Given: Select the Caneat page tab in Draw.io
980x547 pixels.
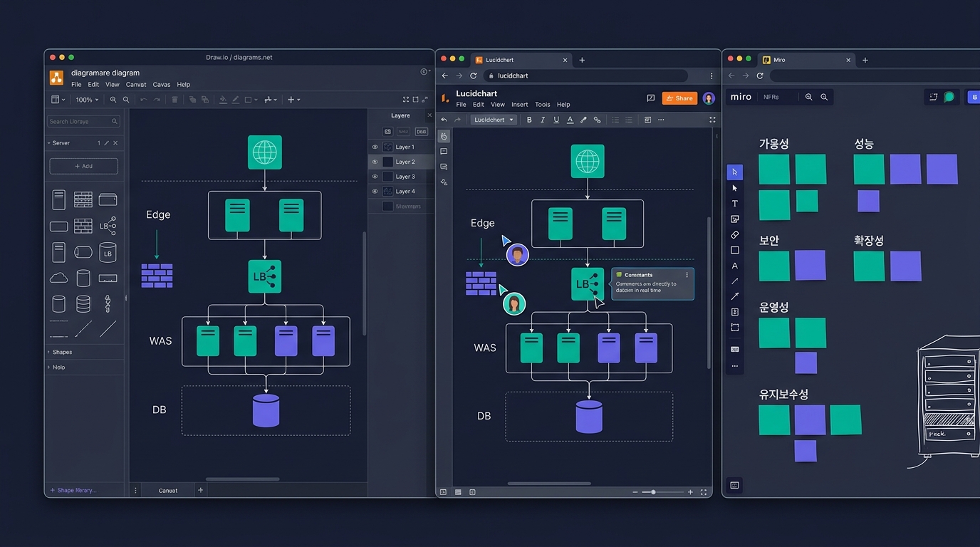Looking at the screenshot, I should point(168,490).
